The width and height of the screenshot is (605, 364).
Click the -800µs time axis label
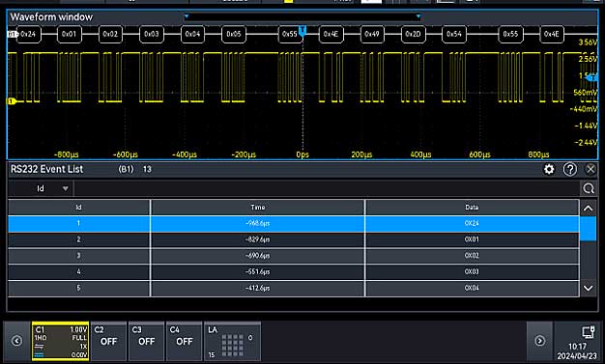point(66,154)
